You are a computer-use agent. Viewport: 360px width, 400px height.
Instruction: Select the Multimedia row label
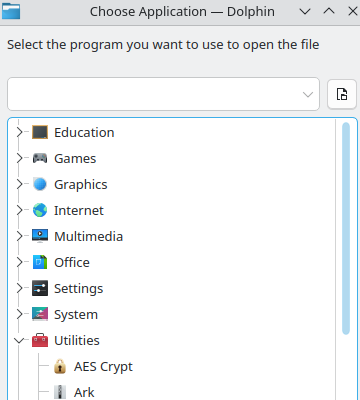click(x=88, y=237)
